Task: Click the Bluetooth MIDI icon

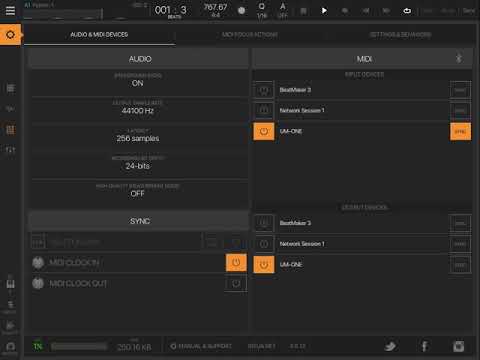Action: (459, 58)
